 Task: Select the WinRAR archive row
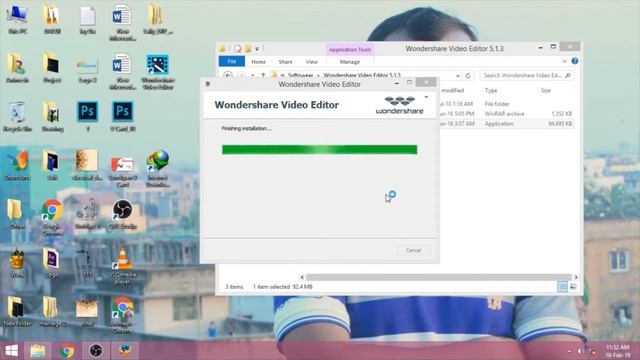(x=507, y=114)
